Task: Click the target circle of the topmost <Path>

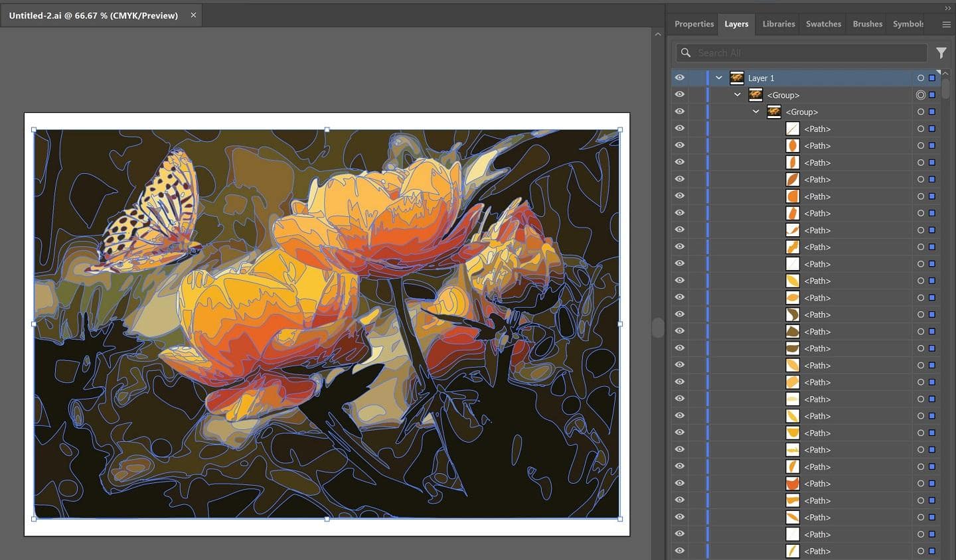Action: click(921, 128)
